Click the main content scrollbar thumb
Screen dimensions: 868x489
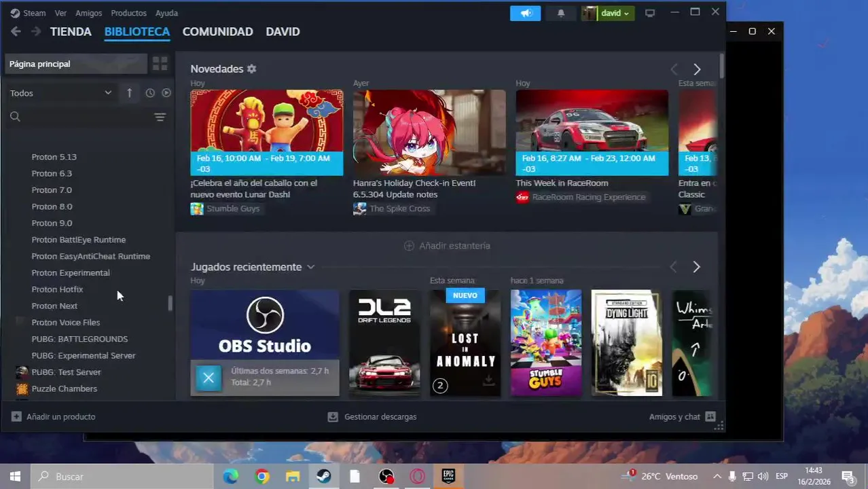pos(721,65)
